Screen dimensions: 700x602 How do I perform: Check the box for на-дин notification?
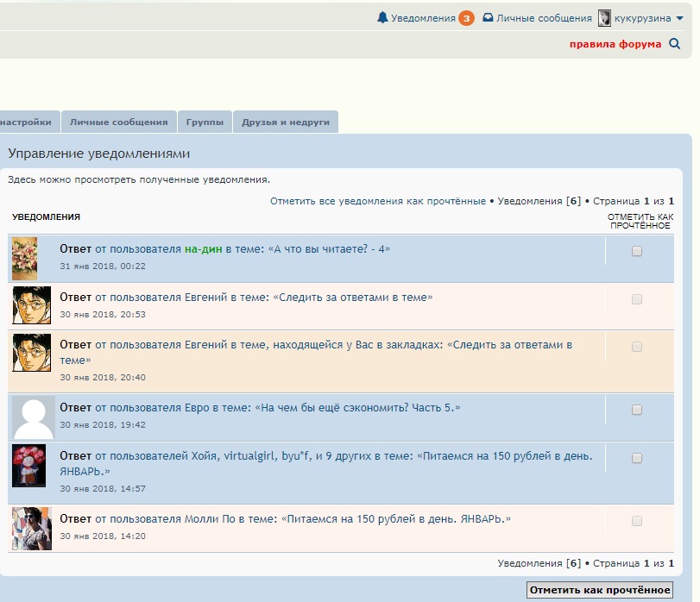637,251
